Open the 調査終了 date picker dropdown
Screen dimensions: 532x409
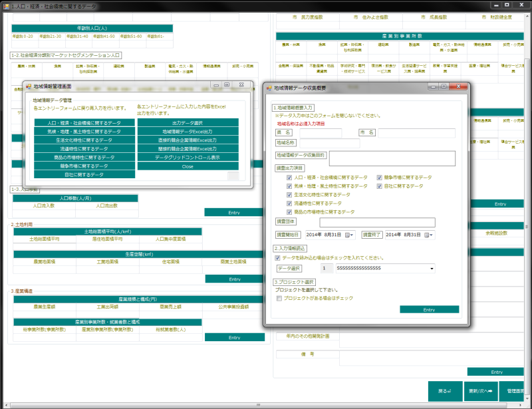(x=429, y=235)
